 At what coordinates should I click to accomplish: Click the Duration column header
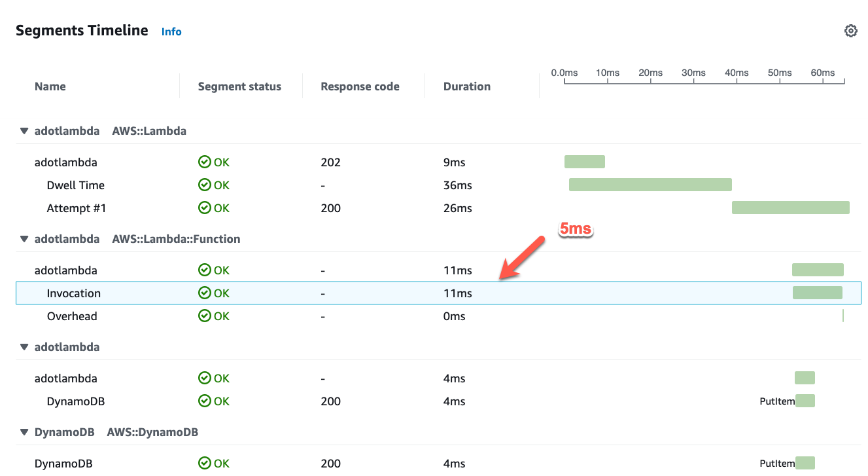(x=466, y=86)
